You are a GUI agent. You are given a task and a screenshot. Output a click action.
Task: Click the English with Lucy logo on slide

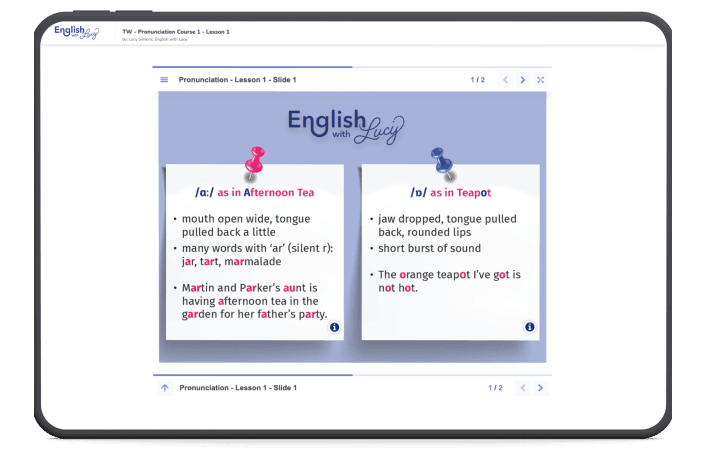tap(345, 124)
